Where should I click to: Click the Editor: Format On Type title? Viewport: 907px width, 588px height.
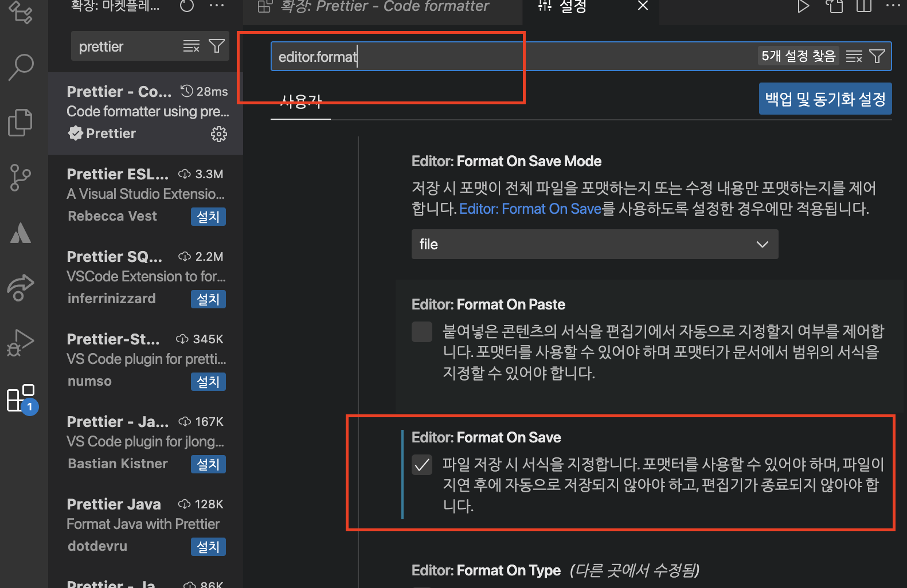click(x=486, y=570)
